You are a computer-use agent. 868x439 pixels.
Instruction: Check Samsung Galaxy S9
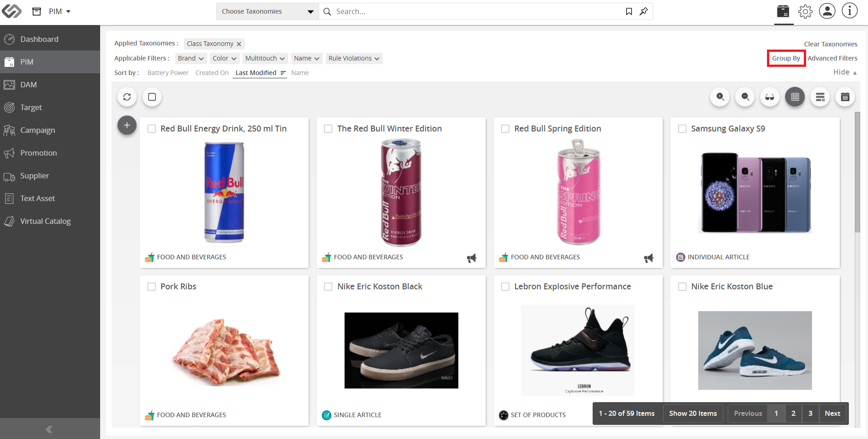click(x=682, y=129)
